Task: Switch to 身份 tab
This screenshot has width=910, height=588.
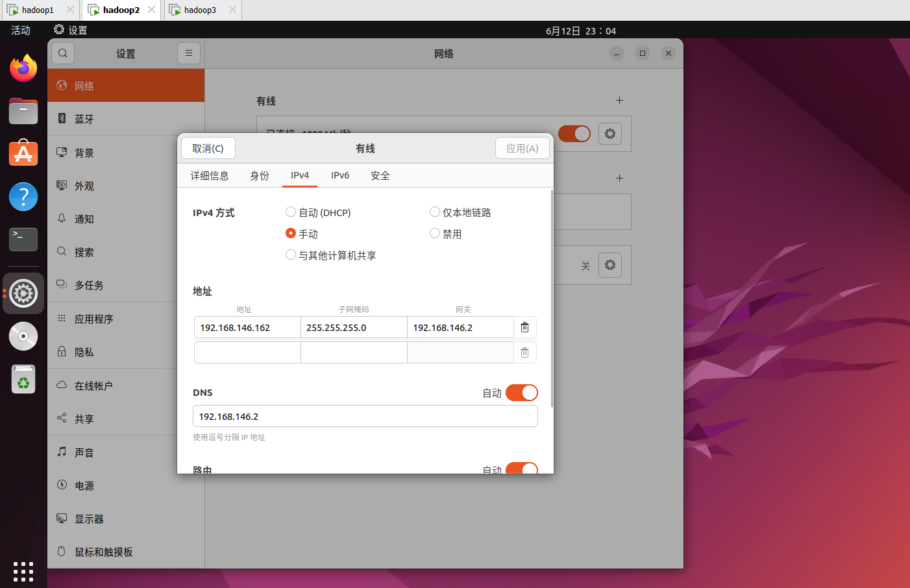Action: 260,175
